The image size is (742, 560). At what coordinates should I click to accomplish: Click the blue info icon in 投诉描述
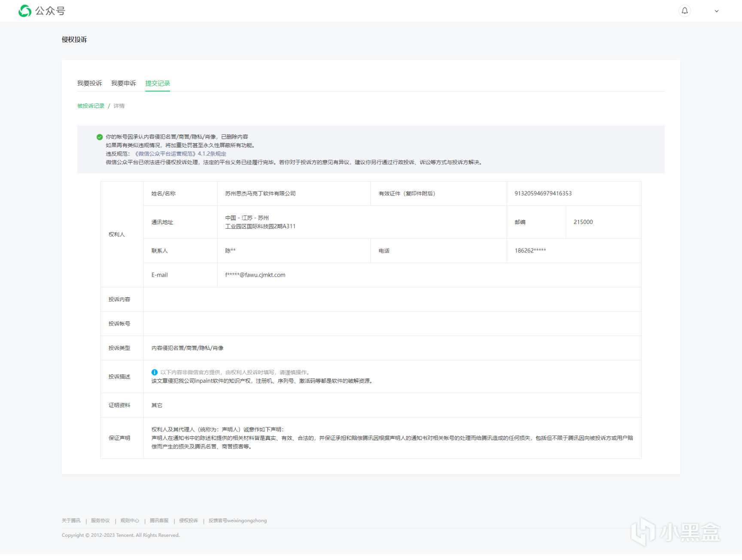coord(155,372)
